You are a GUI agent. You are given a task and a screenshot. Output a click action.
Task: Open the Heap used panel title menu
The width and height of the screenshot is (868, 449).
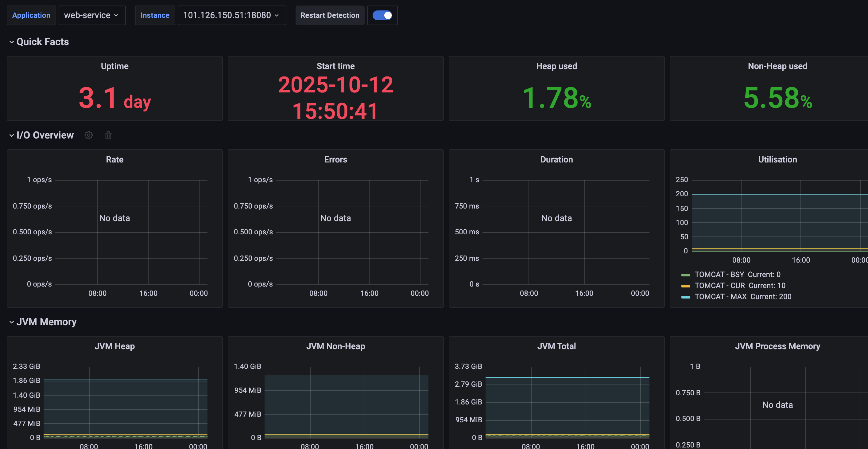(556, 66)
